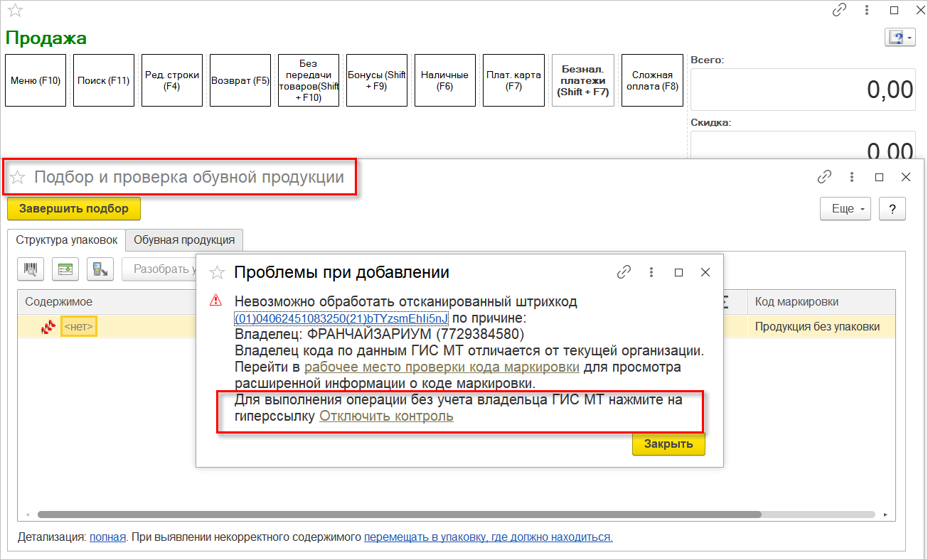Choose Плат. карта (F7) payment
Screen dimensions: 928x560
(513, 80)
